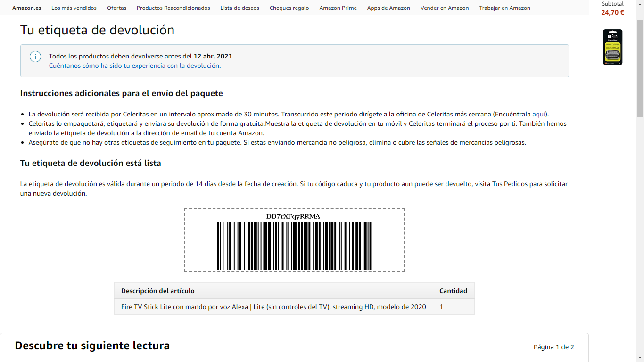Image resolution: width=644 pixels, height=362 pixels.
Task: Click the 'Página 1 de 2' indicator
Action: click(554, 347)
